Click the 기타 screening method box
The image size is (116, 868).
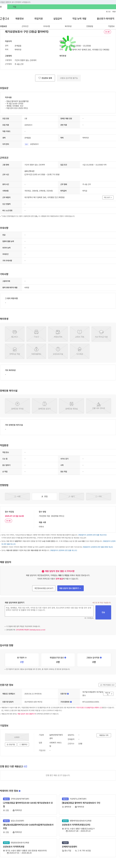click(98, 496)
